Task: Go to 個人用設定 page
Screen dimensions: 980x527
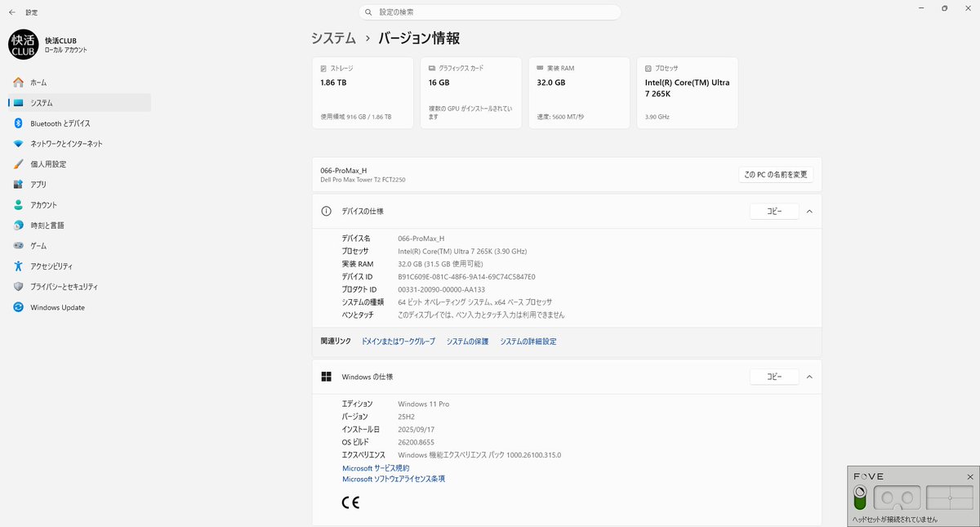Action: [79, 164]
